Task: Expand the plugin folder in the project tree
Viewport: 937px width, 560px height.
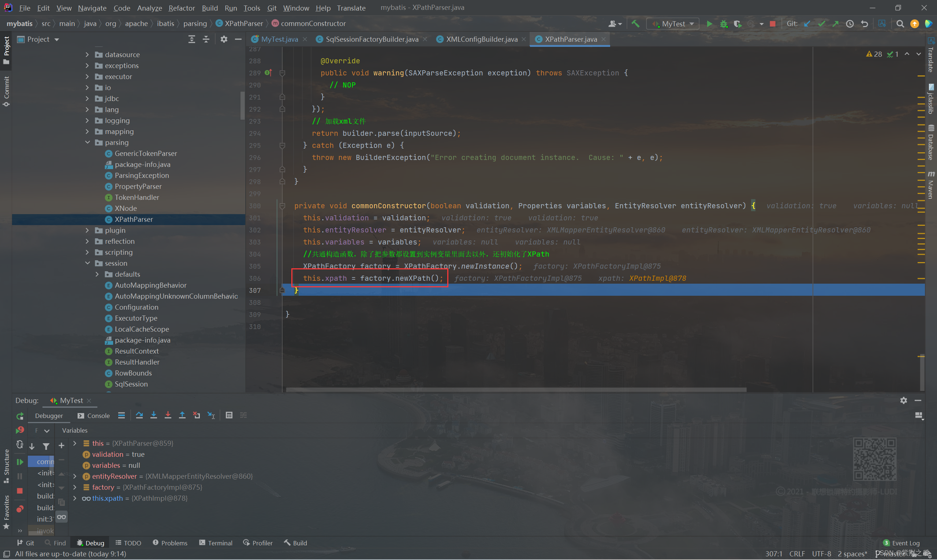Action: click(x=87, y=230)
